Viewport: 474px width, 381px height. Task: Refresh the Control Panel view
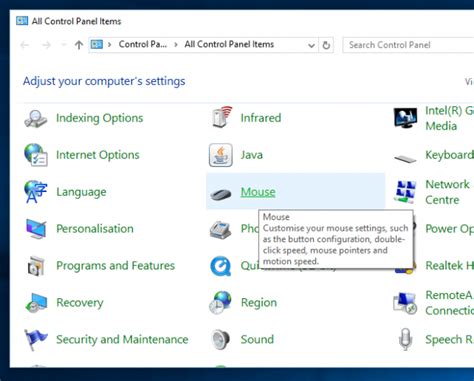(x=326, y=45)
